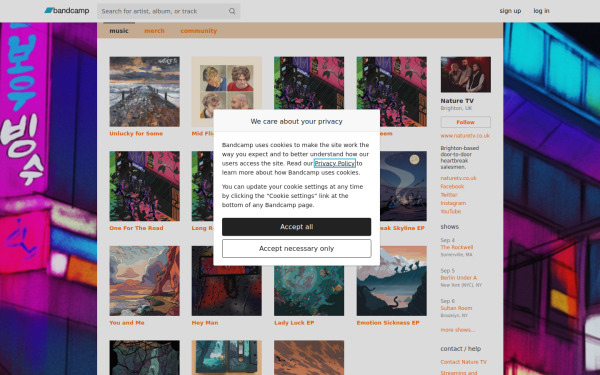Click the Lady Luck EP title
The width and height of the screenshot is (600, 375).
tap(294, 323)
